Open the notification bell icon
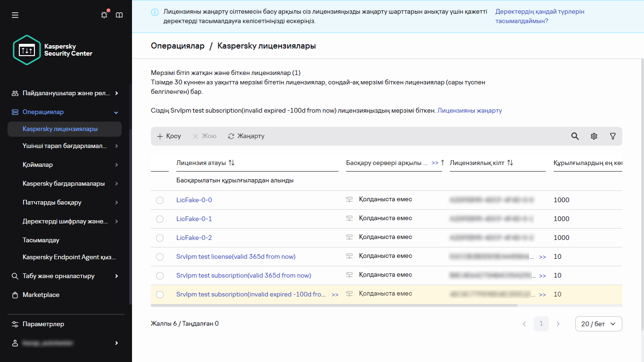Viewport: 644px width, 362px height. [x=104, y=15]
